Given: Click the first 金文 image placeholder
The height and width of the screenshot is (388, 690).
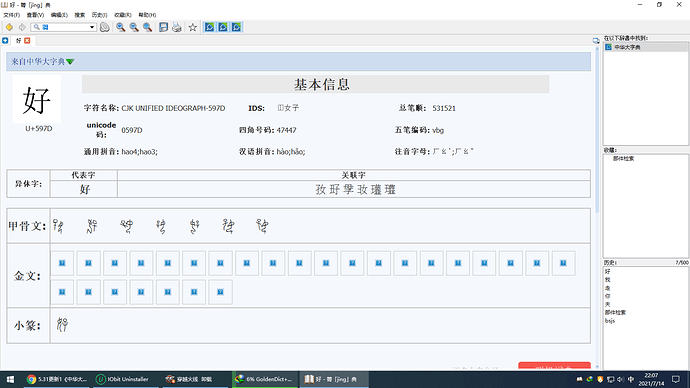Looking at the screenshot, I should click(x=62, y=263).
